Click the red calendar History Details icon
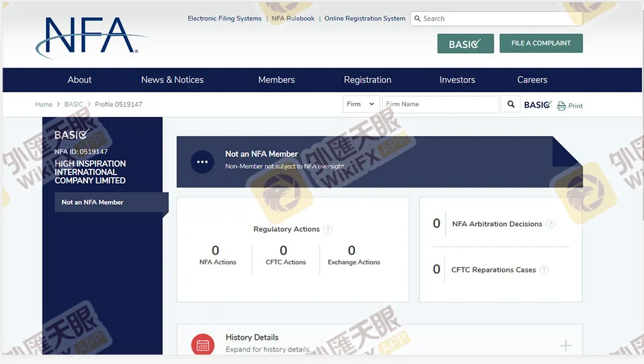This screenshot has width=644, height=364. pos(202,345)
